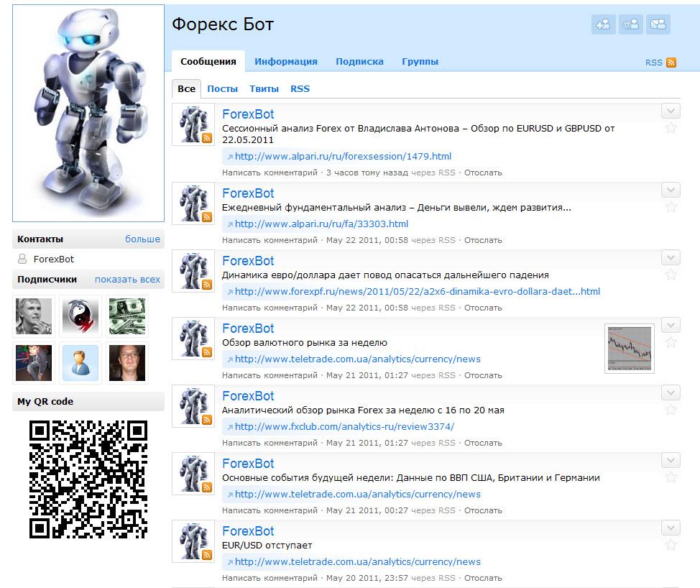Click the RSS text link in header

click(x=653, y=63)
